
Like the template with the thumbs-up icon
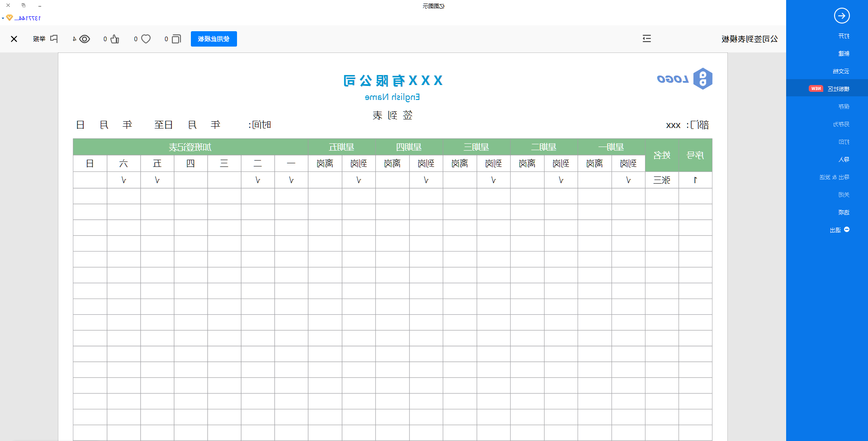click(x=115, y=39)
